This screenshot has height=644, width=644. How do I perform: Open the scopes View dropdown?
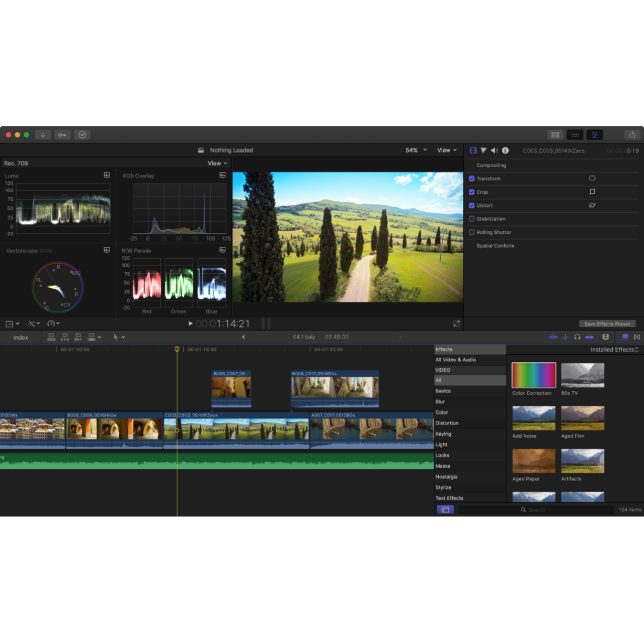click(x=217, y=164)
